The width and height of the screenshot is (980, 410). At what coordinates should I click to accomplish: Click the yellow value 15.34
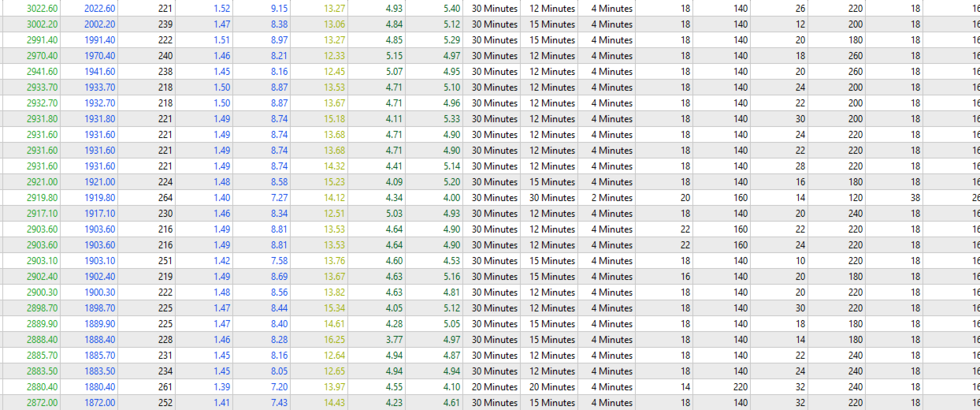coord(334,308)
